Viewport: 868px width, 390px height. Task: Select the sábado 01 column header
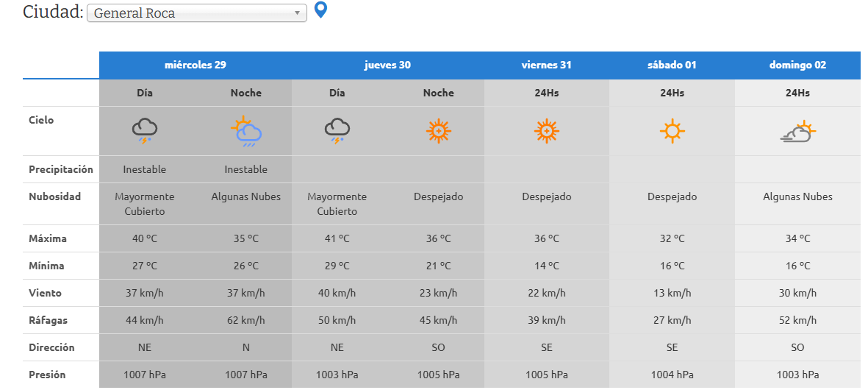672,65
